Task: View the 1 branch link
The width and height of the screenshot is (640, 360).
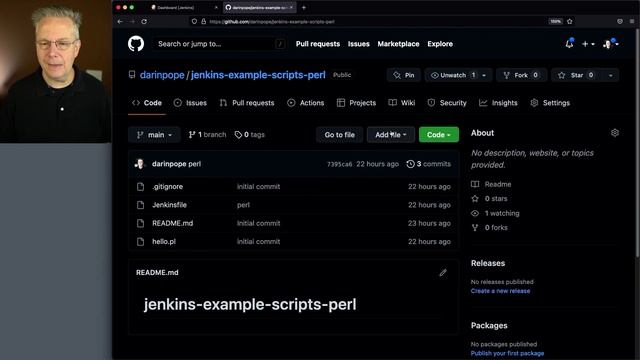Action: tap(207, 135)
